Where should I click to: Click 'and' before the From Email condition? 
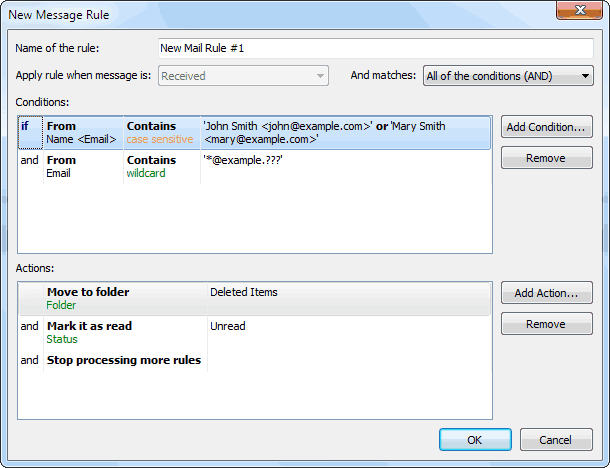30,160
